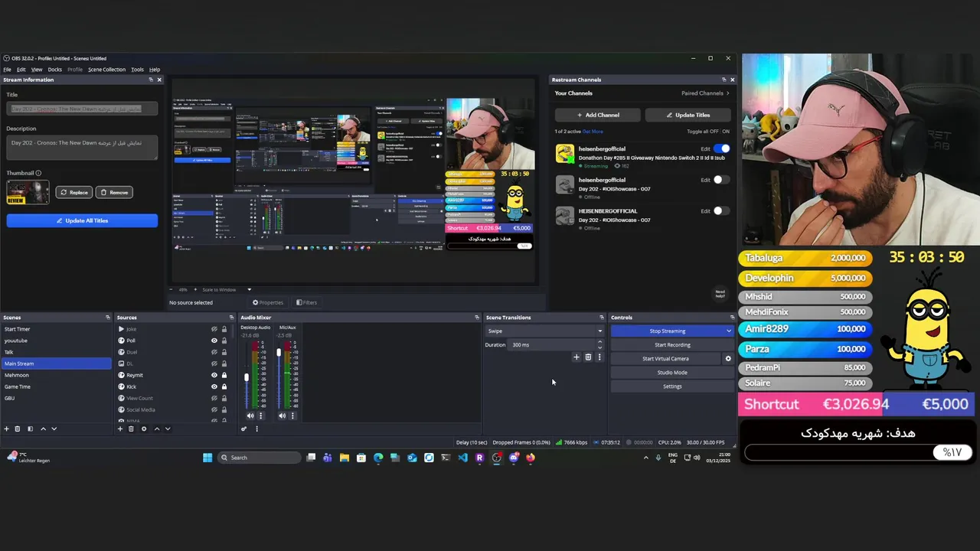Move the selected source down with the arrow
Image resolution: width=980 pixels, height=551 pixels.
pyautogui.click(x=168, y=429)
